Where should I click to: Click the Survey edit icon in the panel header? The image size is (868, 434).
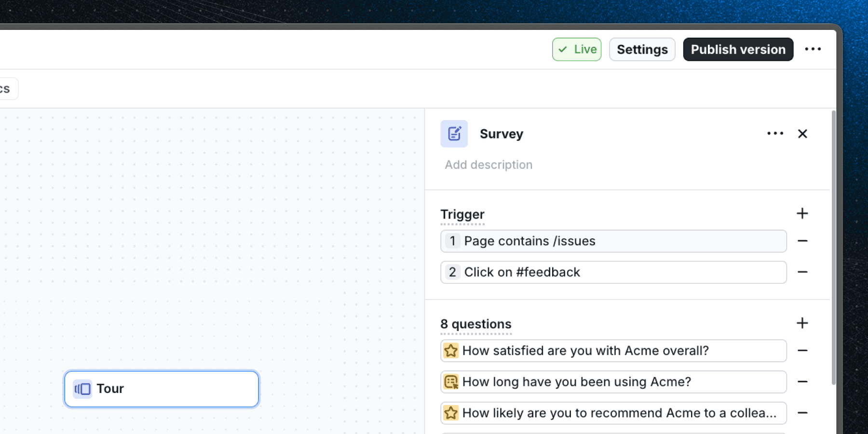click(453, 134)
